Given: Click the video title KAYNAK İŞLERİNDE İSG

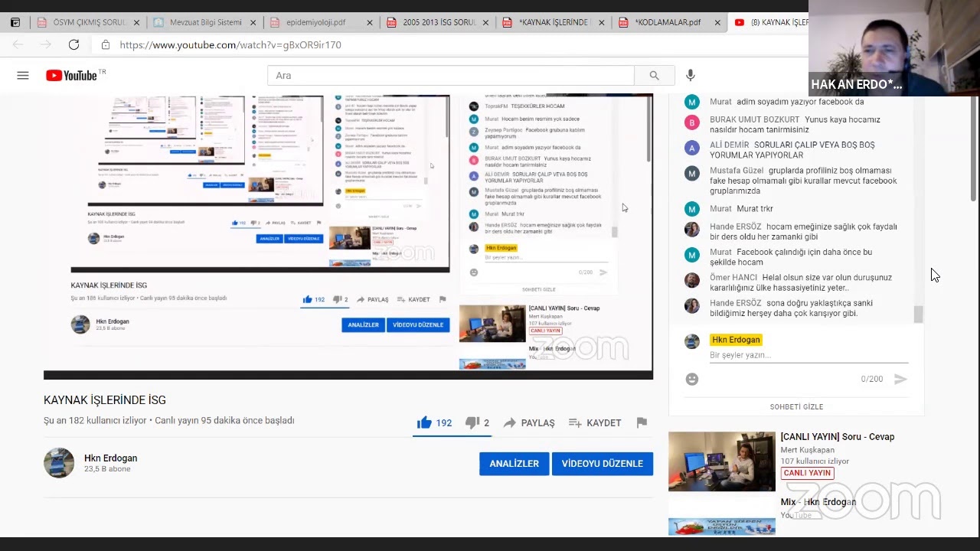Looking at the screenshot, I should [x=105, y=400].
